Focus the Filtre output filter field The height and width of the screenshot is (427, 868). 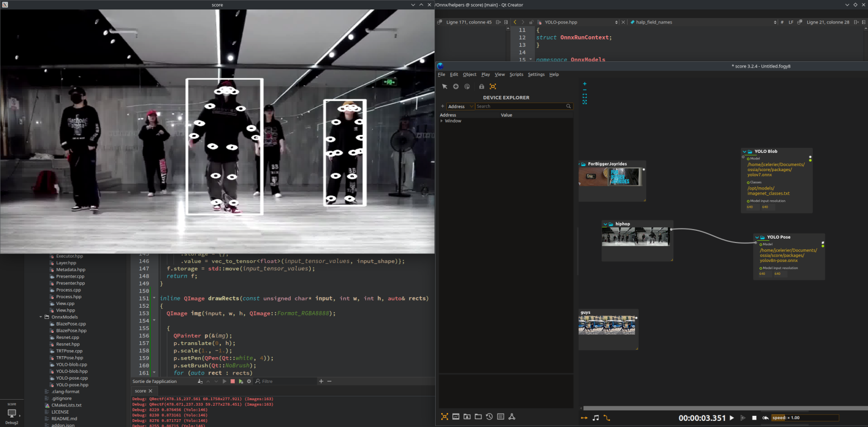286,381
